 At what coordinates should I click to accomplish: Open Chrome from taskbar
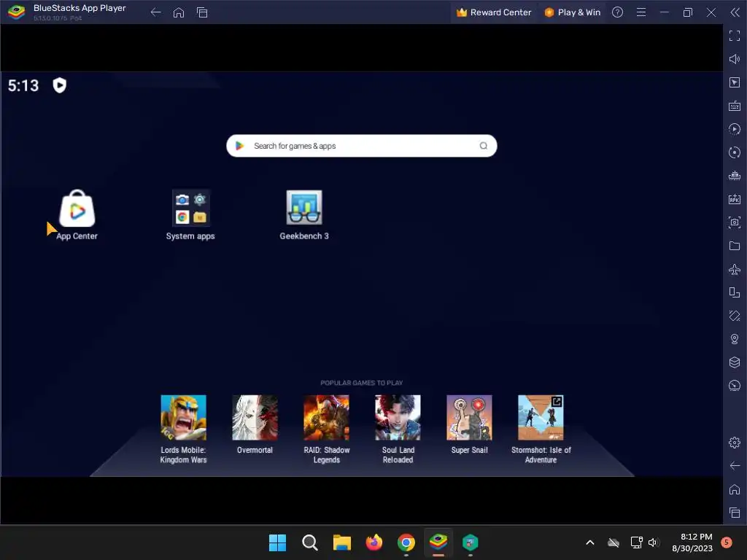pyautogui.click(x=406, y=542)
